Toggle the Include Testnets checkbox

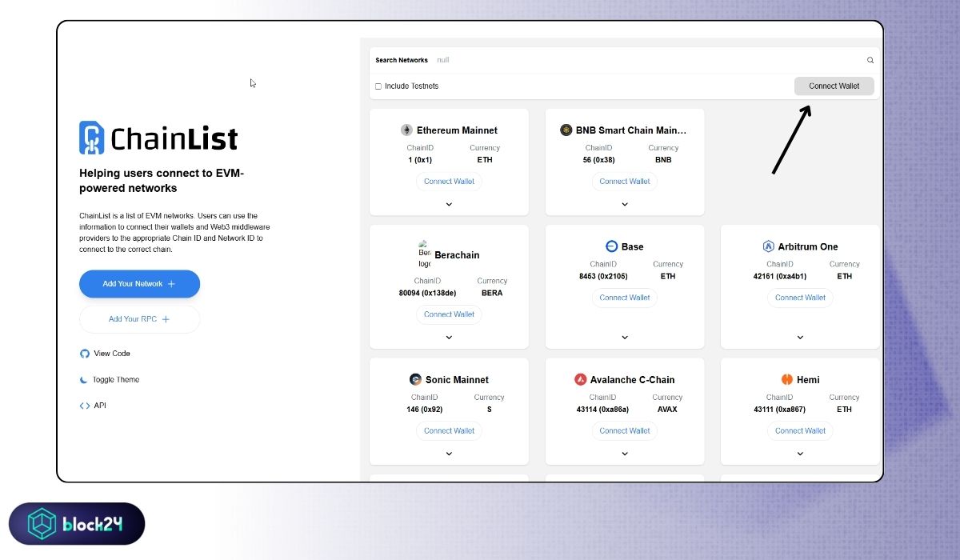tap(378, 86)
